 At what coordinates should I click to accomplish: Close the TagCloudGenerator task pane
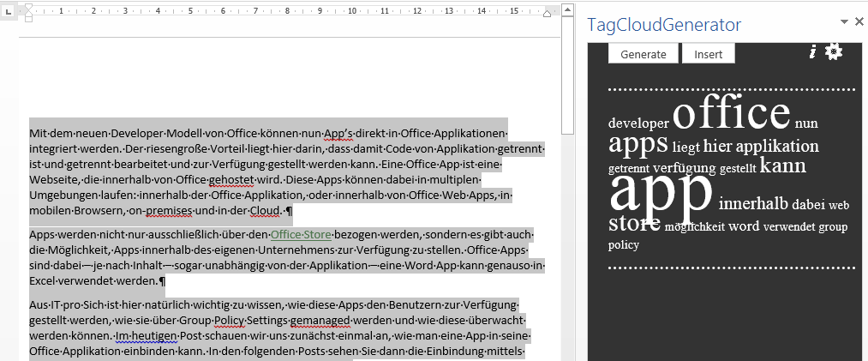pos(859,22)
